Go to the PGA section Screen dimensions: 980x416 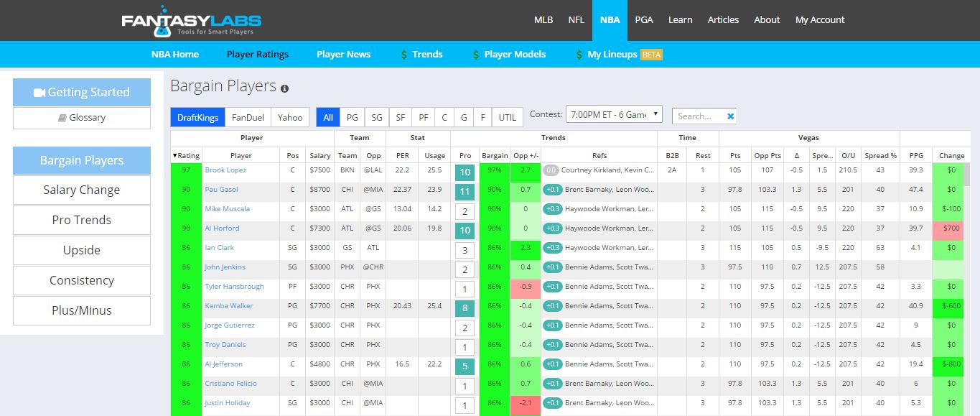tap(644, 20)
